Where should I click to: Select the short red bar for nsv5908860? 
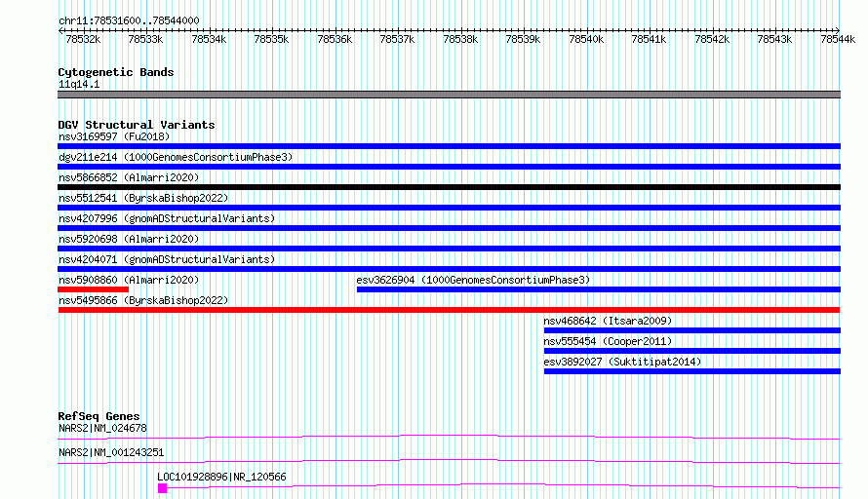[x=93, y=289]
